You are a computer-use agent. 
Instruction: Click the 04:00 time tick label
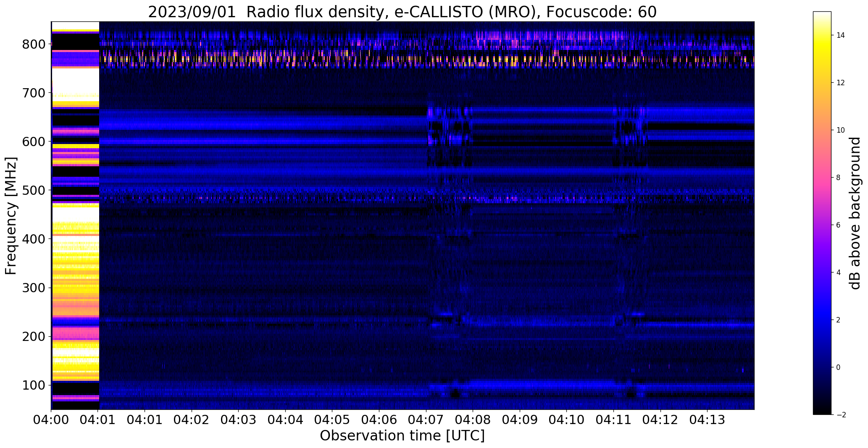click(x=51, y=420)
